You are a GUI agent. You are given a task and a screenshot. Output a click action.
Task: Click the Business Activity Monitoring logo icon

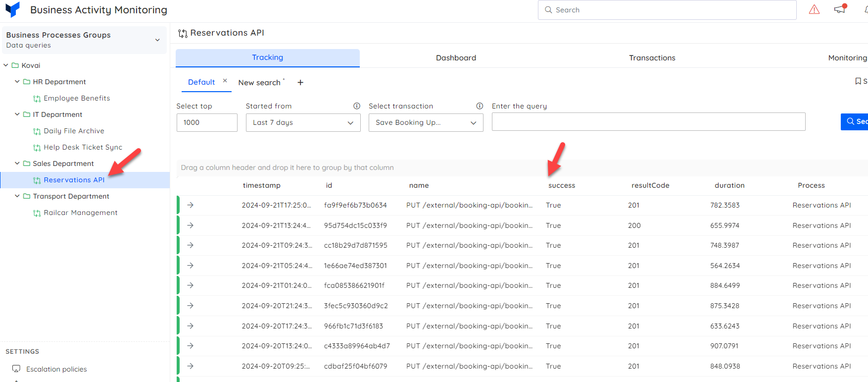click(x=12, y=9)
